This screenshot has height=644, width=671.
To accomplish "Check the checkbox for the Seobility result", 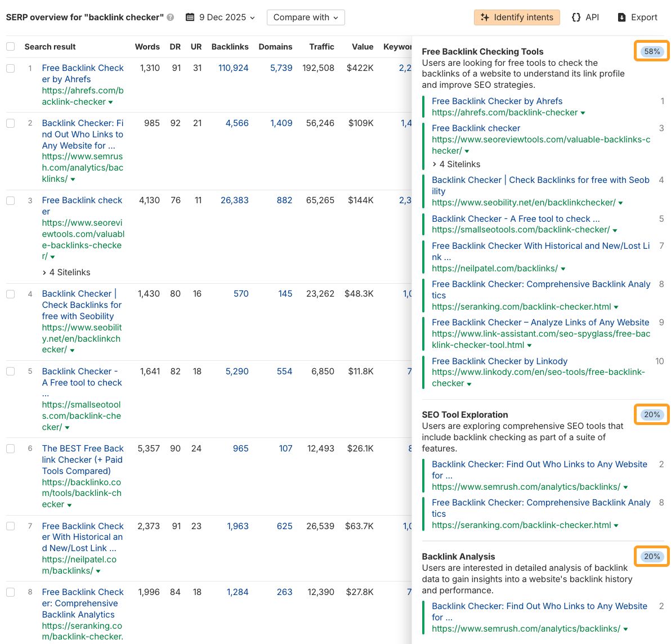I will click(10, 292).
